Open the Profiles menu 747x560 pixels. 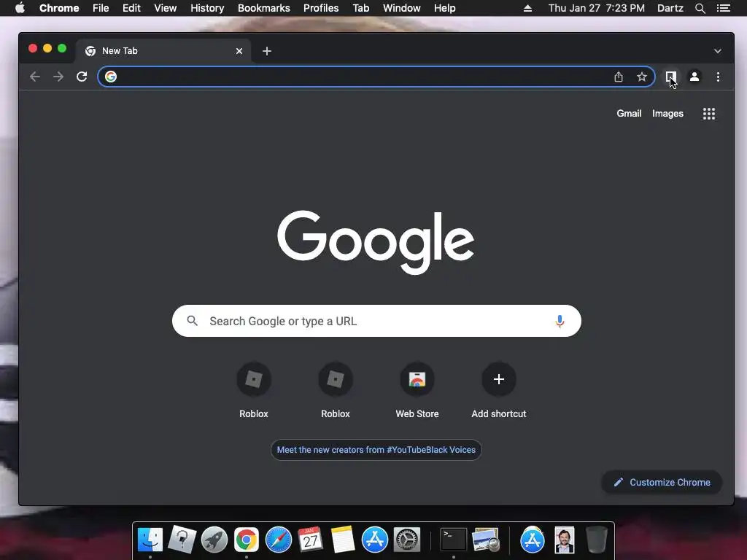point(321,8)
